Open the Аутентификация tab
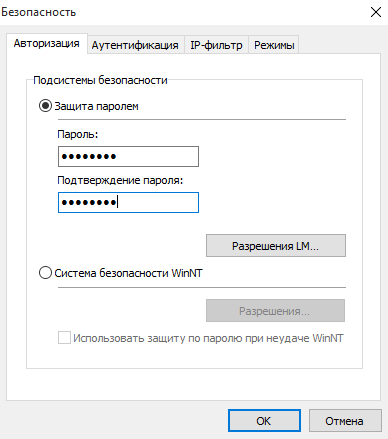The image size is (388, 439). point(135,45)
